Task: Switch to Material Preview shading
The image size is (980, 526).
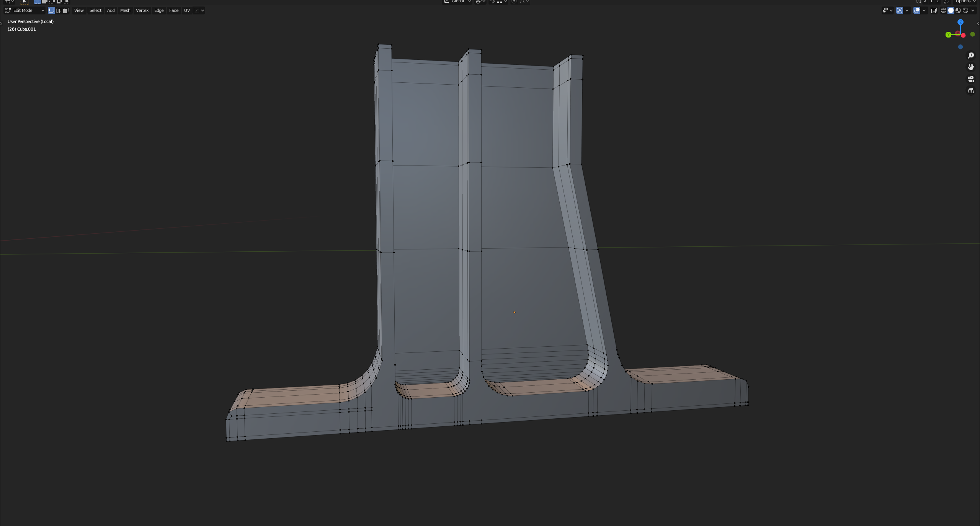Action: pyautogui.click(x=958, y=10)
